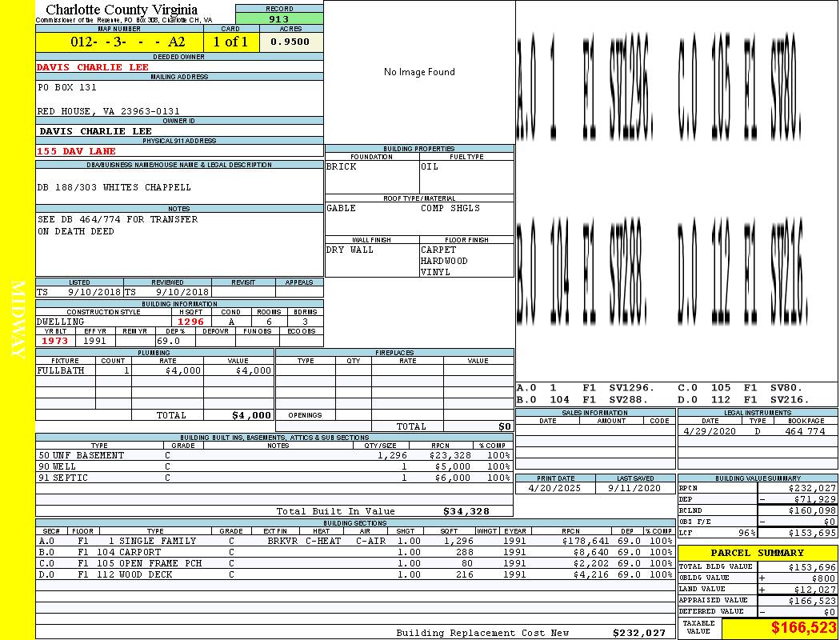This screenshot has width=840, height=640.
Task: Click floor finish CARPET
Action: tap(438, 250)
